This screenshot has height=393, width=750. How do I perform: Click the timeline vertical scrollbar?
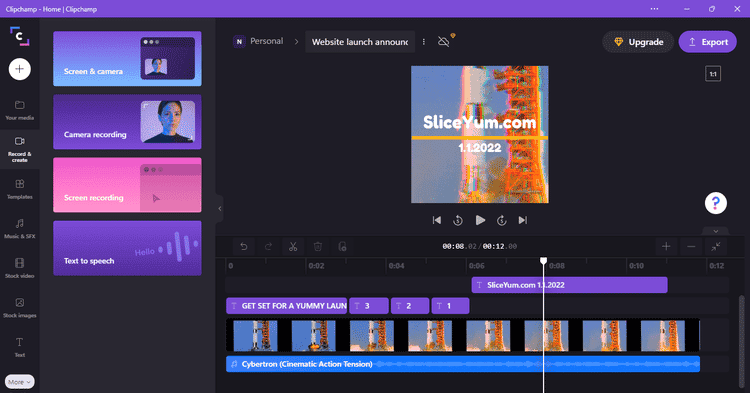point(742,341)
